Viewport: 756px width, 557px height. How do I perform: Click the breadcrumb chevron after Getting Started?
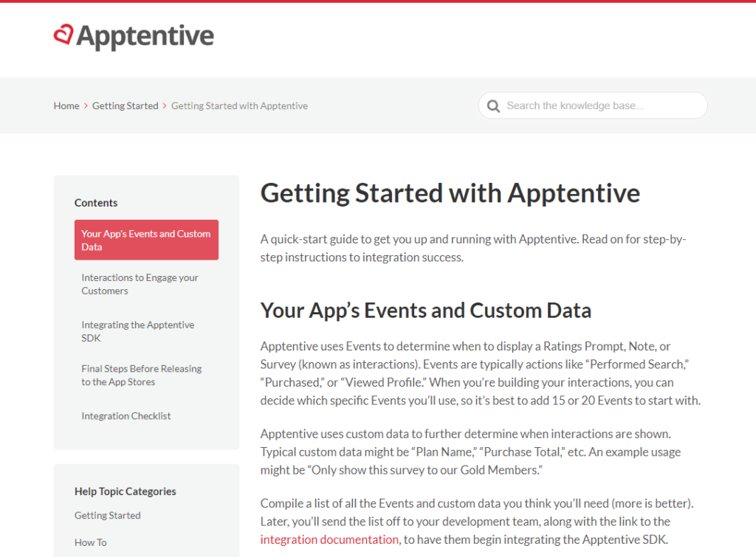[164, 105]
